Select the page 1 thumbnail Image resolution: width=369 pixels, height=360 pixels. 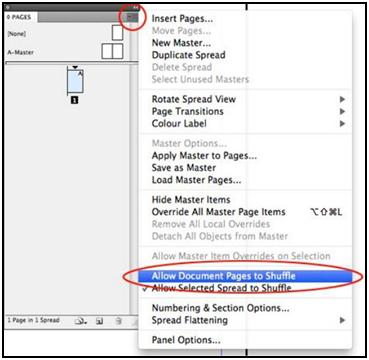click(x=75, y=81)
